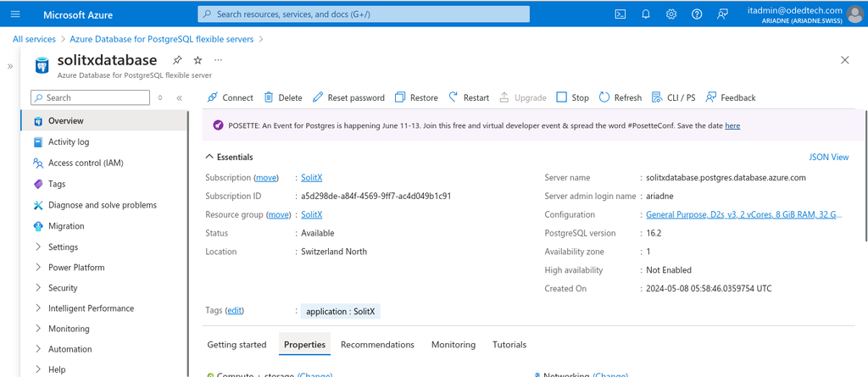The height and width of the screenshot is (377, 868).
Task: Collapse the Essentials section
Action: [x=229, y=158]
